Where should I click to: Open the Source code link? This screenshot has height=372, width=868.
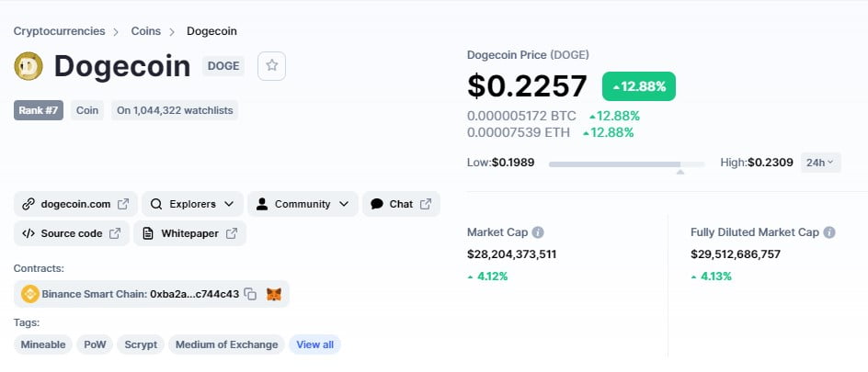[x=71, y=233]
